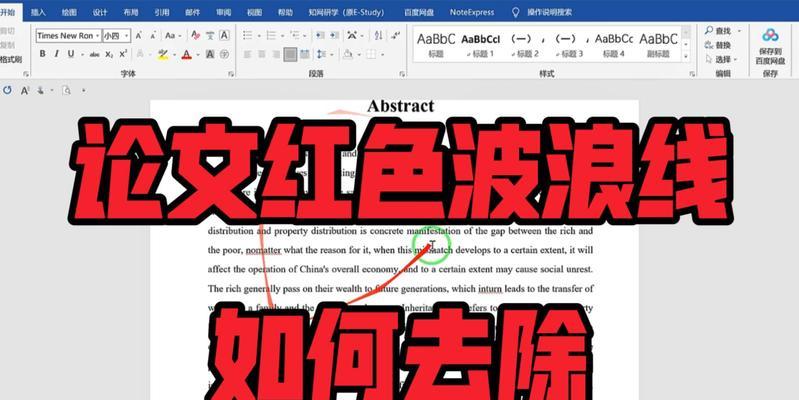The height and width of the screenshot is (400, 799).
Task: Click numbered list icon
Action: point(271,35)
